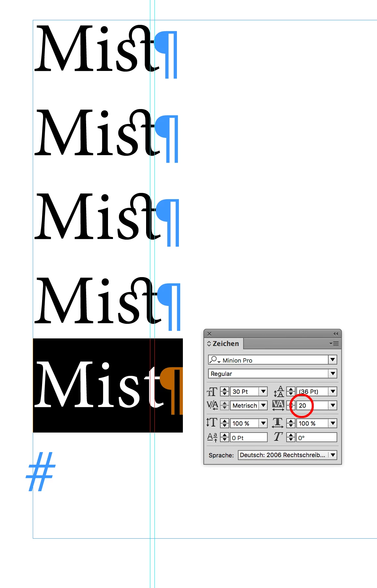The height and width of the screenshot is (588, 377).
Task: Click the leading icon
Action: tap(279, 391)
